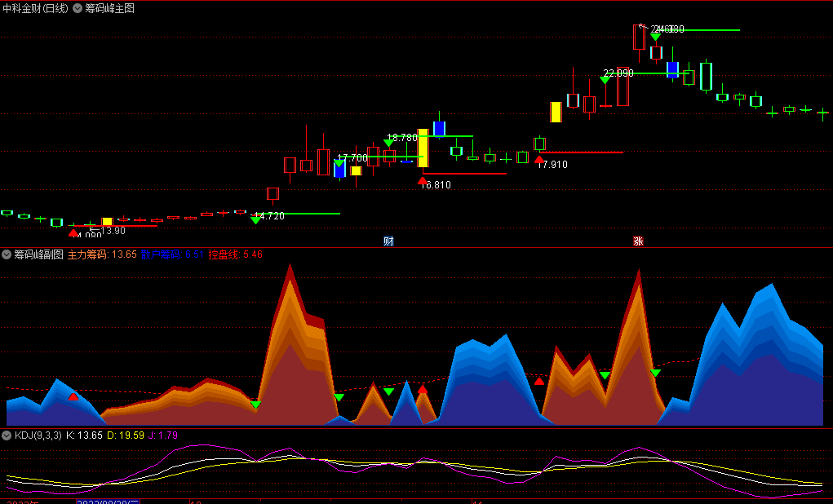Click red buy arrow above 16.810
Viewport: 833px width, 504px height.
coord(423,180)
